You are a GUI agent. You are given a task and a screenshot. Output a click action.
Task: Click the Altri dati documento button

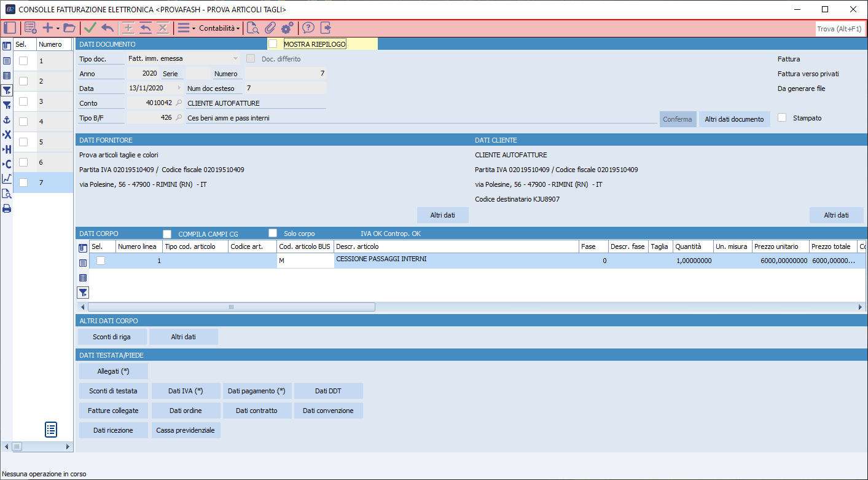point(734,119)
